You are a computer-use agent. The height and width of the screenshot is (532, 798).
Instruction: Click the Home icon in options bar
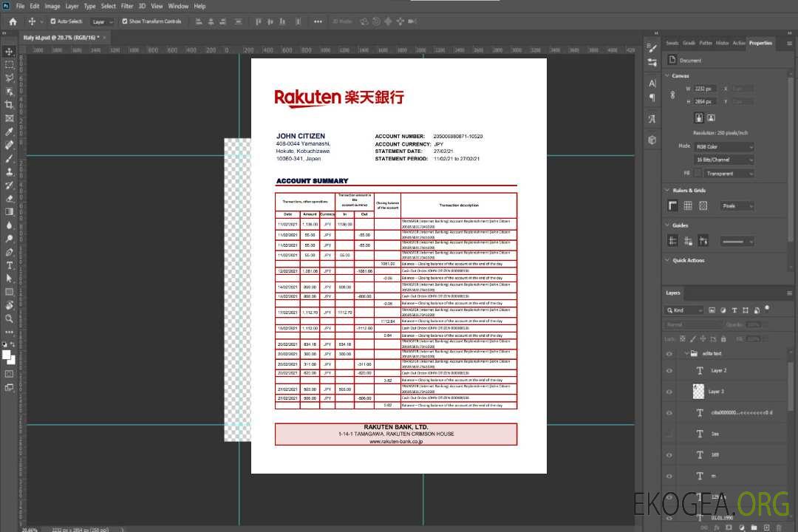tap(13, 21)
